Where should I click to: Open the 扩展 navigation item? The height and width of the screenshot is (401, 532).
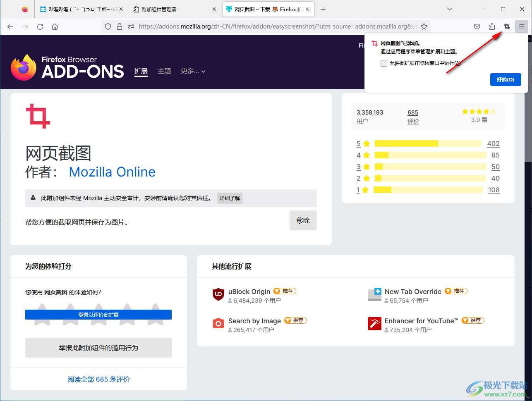[x=141, y=71]
